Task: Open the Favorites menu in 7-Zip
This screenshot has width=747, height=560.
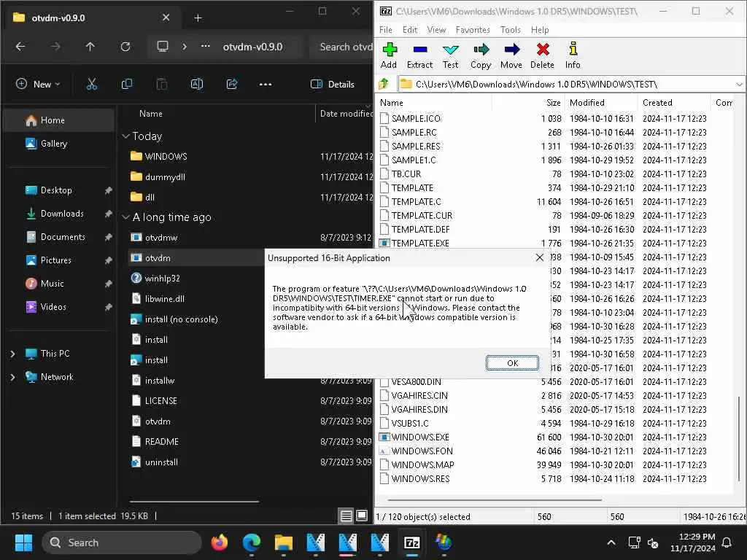Action: tap(473, 29)
